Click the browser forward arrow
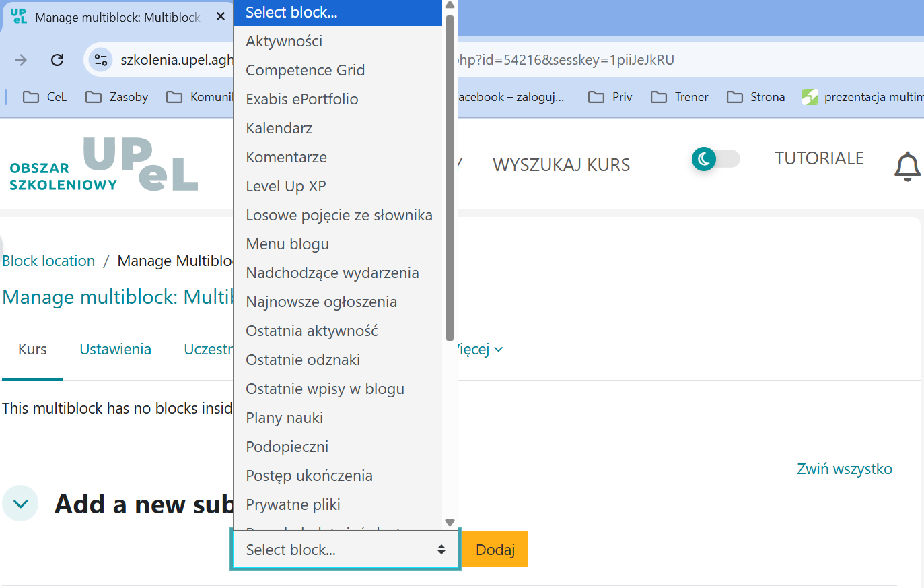Viewport: 924px width, 588px height. [21, 60]
